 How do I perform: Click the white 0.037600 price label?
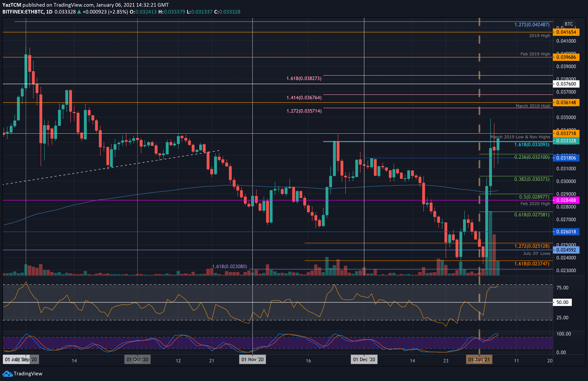[x=566, y=84]
